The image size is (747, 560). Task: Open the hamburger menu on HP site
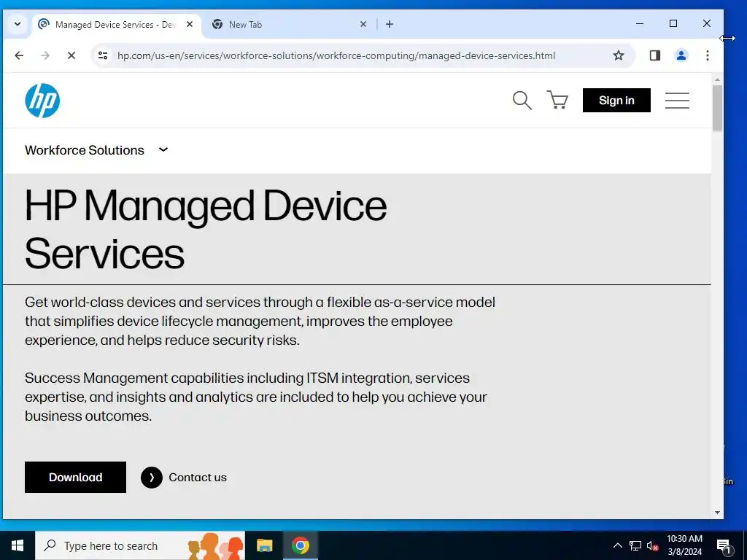pyautogui.click(x=677, y=101)
